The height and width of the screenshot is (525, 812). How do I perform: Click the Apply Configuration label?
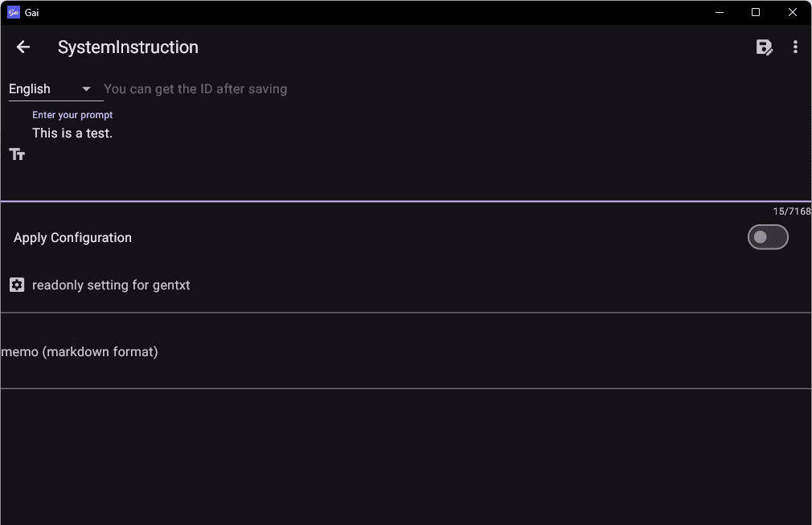pyautogui.click(x=72, y=238)
